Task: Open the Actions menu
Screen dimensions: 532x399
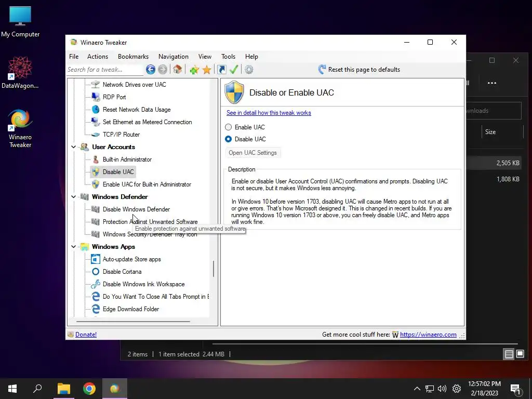Action: (98, 57)
